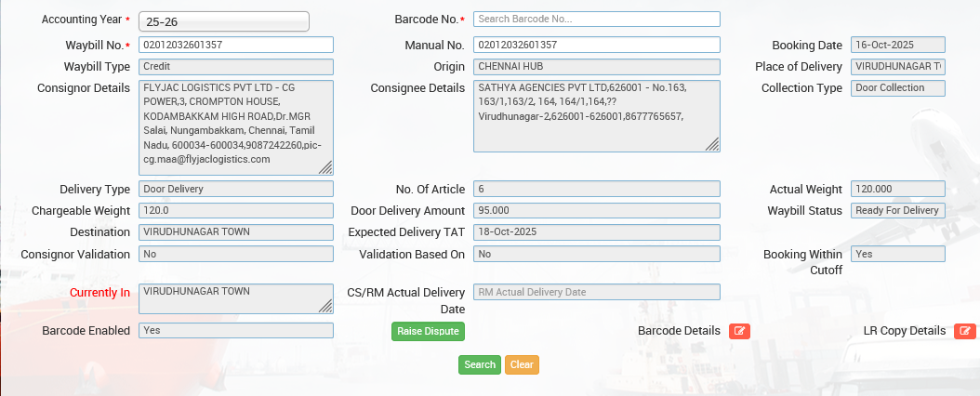The width and height of the screenshot is (980, 396).
Task: Select the Manual No. text field
Action: [596, 45]
